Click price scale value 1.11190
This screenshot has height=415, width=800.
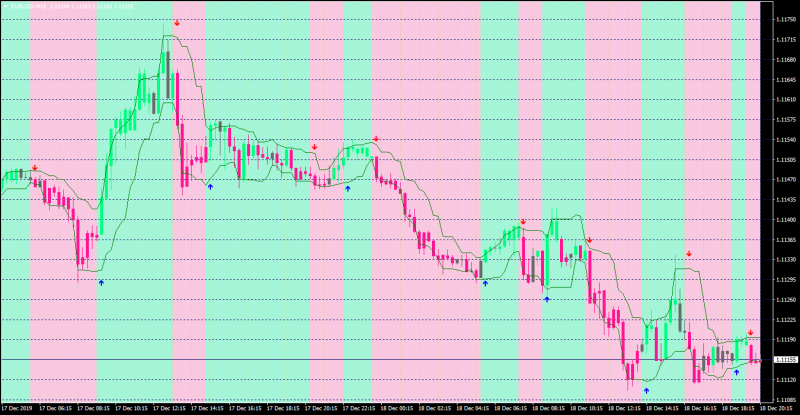pos(786,339)
